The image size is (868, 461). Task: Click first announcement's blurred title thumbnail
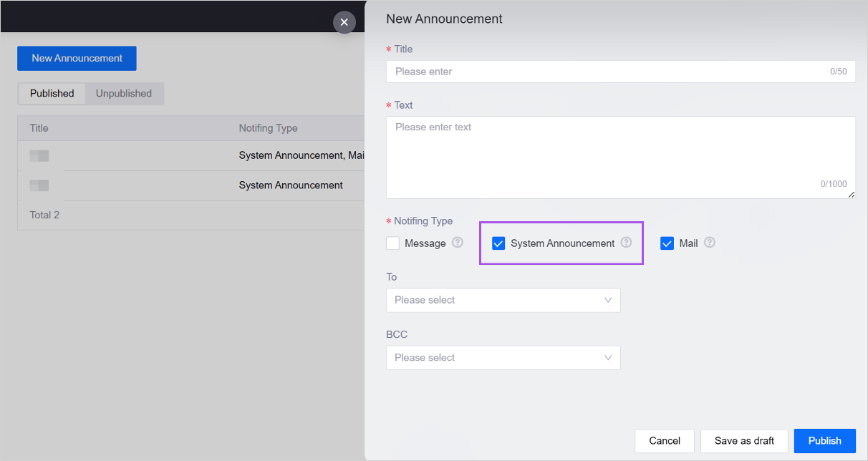(39, 155)
